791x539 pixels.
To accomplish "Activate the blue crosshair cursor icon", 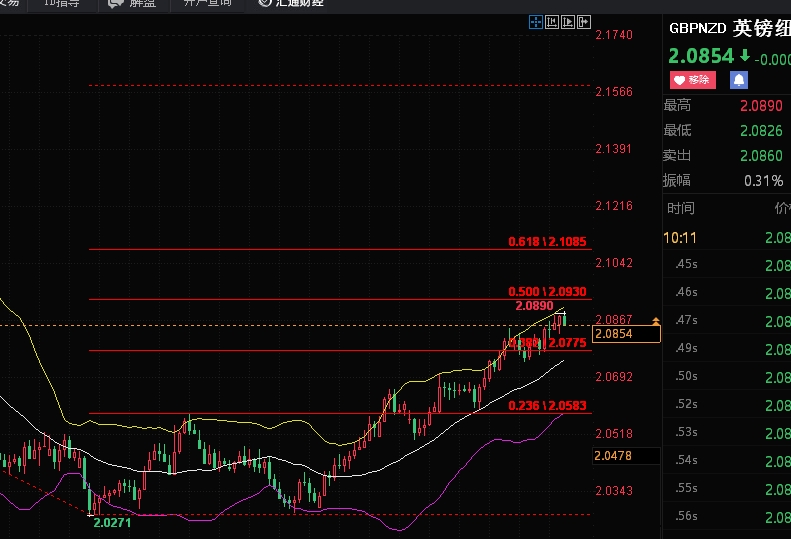I will coord(536,22).
